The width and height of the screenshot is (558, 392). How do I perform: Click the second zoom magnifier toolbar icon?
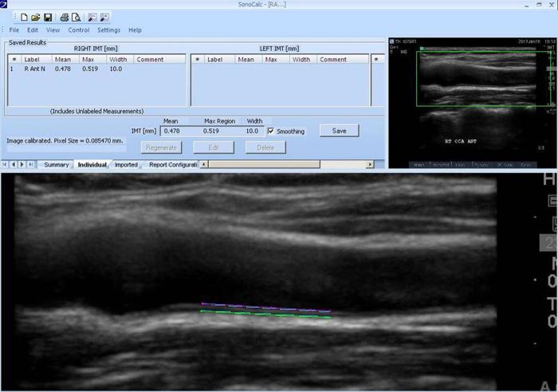click(x=105, y=17)
